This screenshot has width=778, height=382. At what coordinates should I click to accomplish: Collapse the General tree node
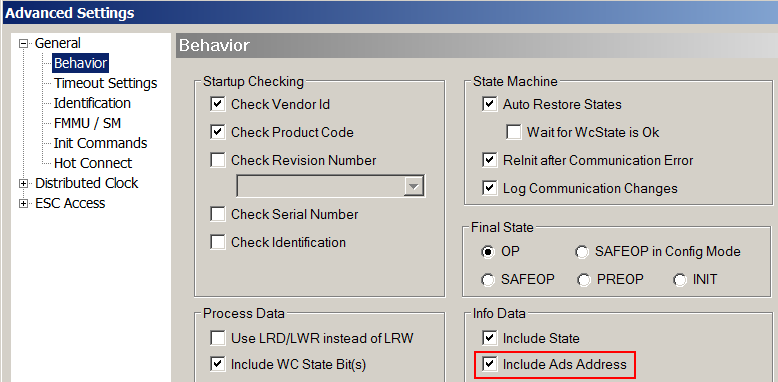[x=23, y=44]
